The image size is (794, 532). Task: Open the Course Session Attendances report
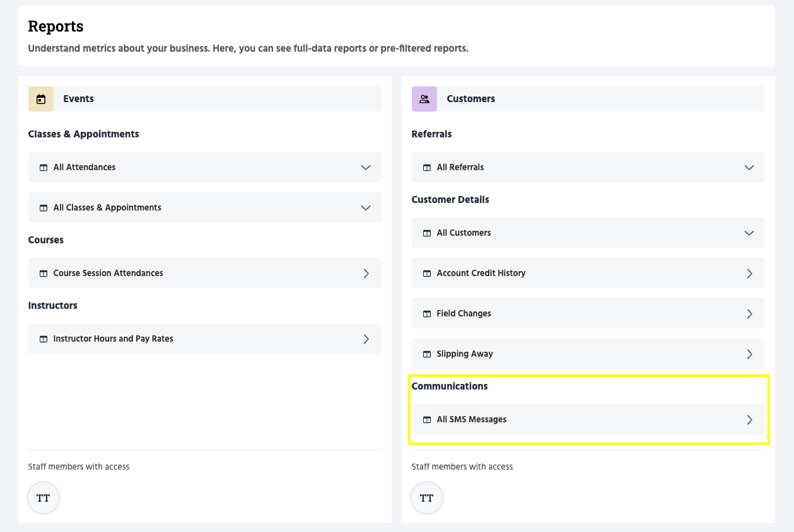(108, 273)
